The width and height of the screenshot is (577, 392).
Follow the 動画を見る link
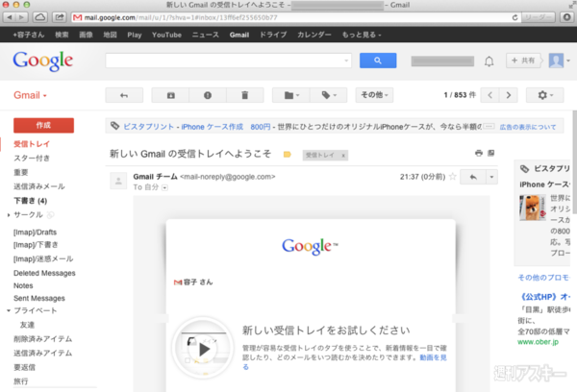click(433, 357)
